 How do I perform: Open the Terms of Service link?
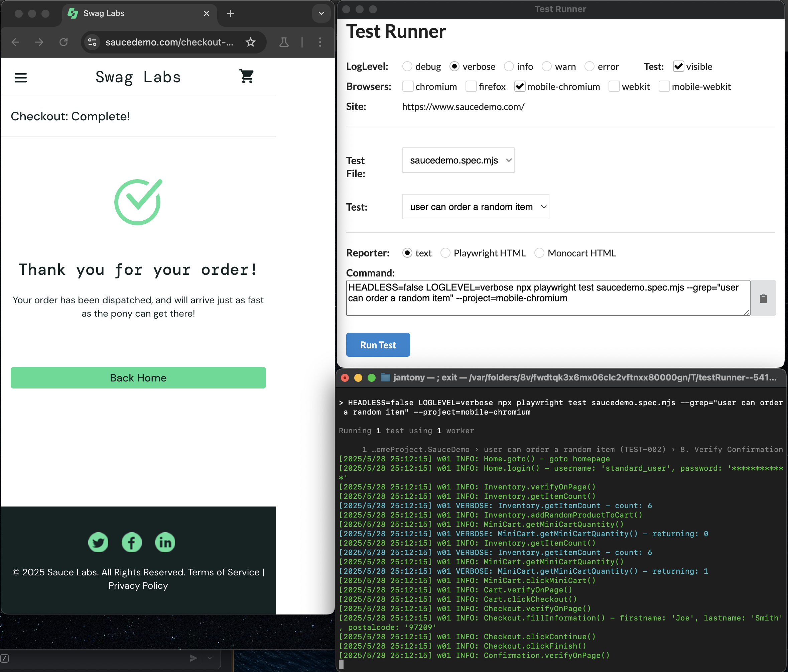pyautogui.click(x=224, y=572)
